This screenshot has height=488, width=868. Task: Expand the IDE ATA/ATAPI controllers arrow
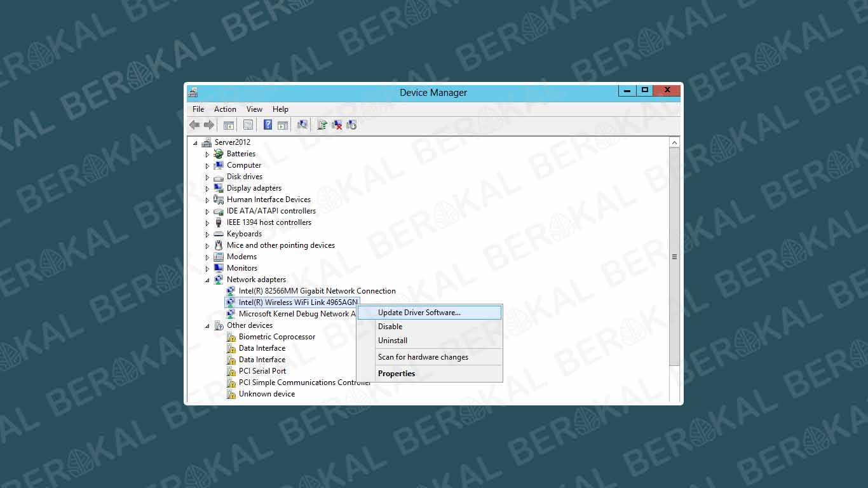(207, 212)
